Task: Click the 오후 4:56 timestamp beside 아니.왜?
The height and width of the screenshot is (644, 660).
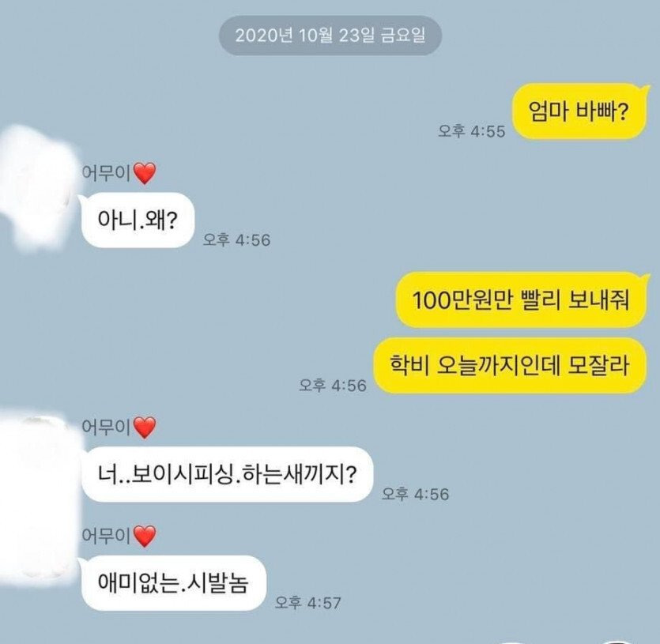Action: pyautogui.click(x=236, y=240)
